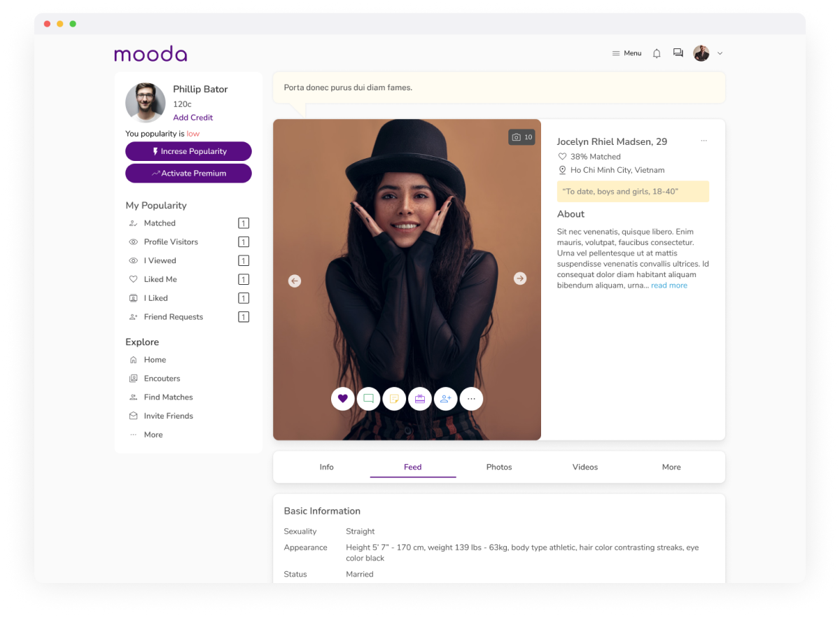The image size is (840, 618).
Task: Expand the account avatar dropdown chevron
Action: (720, 53)
